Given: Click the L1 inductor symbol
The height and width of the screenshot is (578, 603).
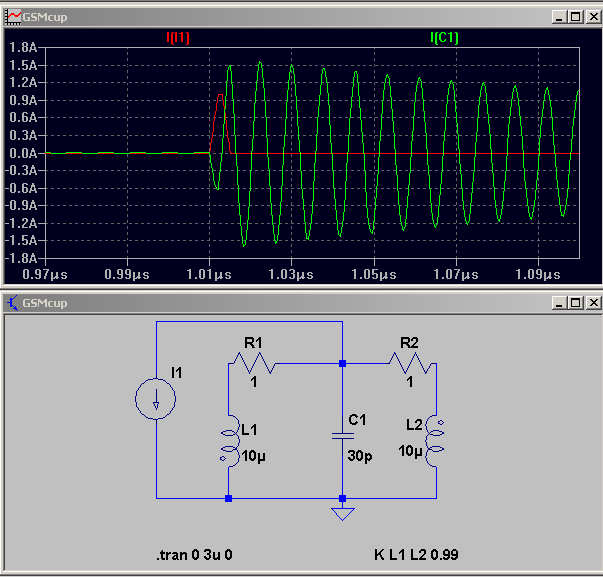Looking at the screenshot, I should [x=230, y=441].
